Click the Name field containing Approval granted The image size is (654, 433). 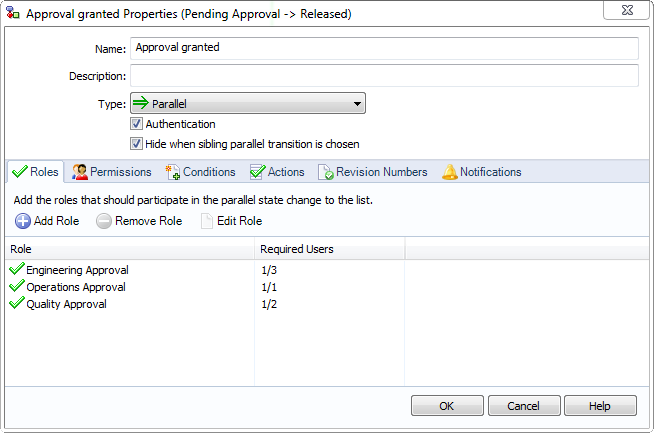[x=383, y=48]
